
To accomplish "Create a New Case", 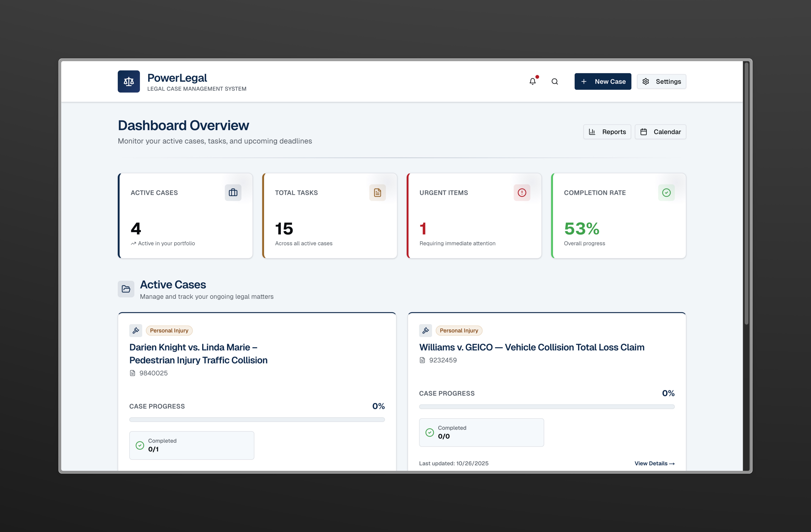I will pos(603,81).
